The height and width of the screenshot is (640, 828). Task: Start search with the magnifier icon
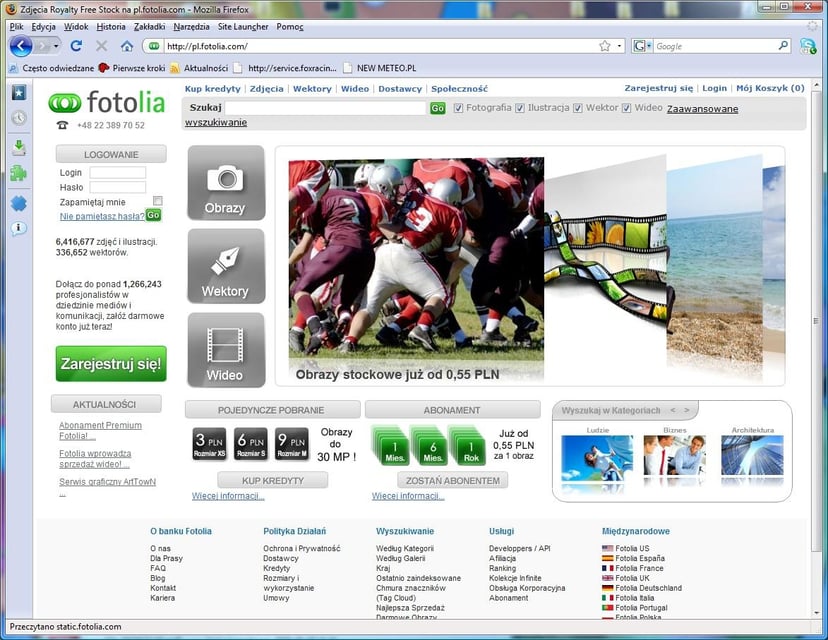[784, 46]
